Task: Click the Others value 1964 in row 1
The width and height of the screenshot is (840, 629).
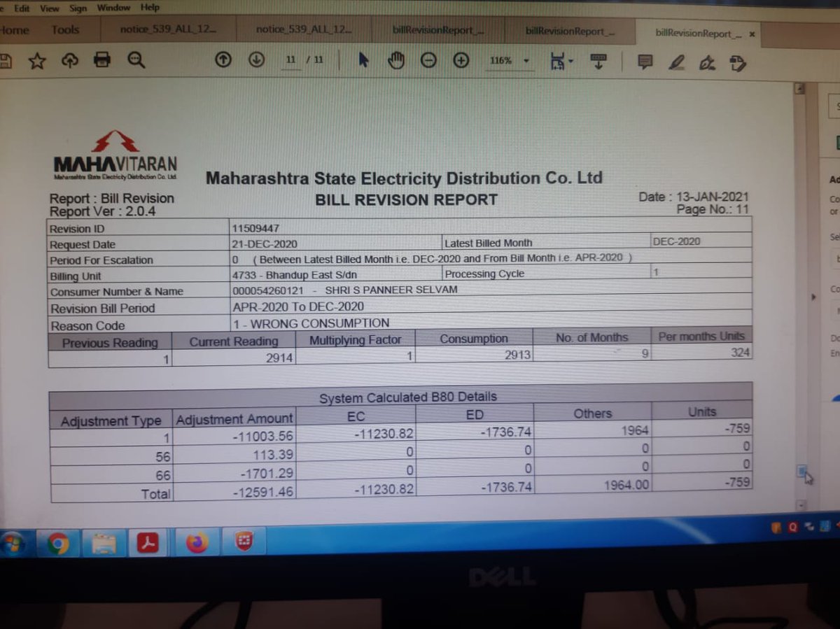Action: coord(635,431)
